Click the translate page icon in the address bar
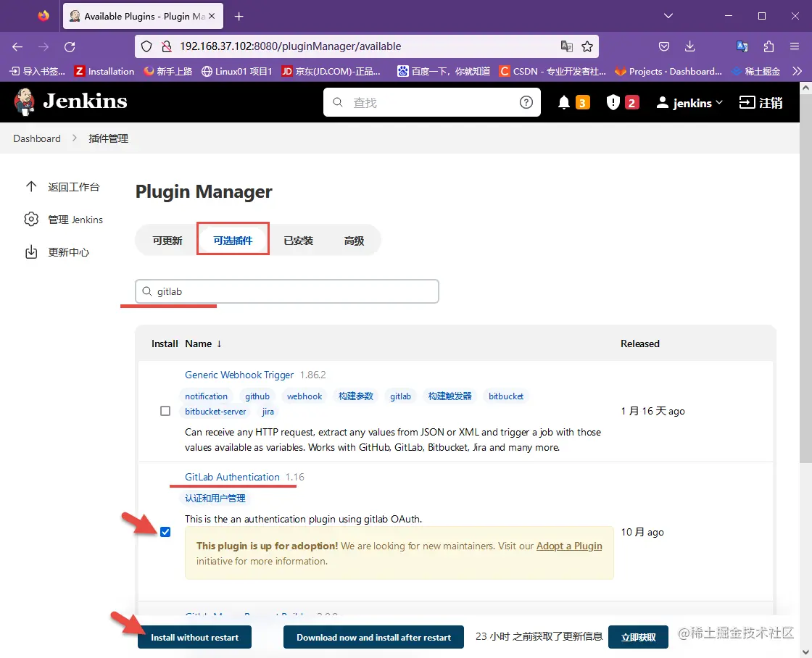 click(x=566, y=46)
